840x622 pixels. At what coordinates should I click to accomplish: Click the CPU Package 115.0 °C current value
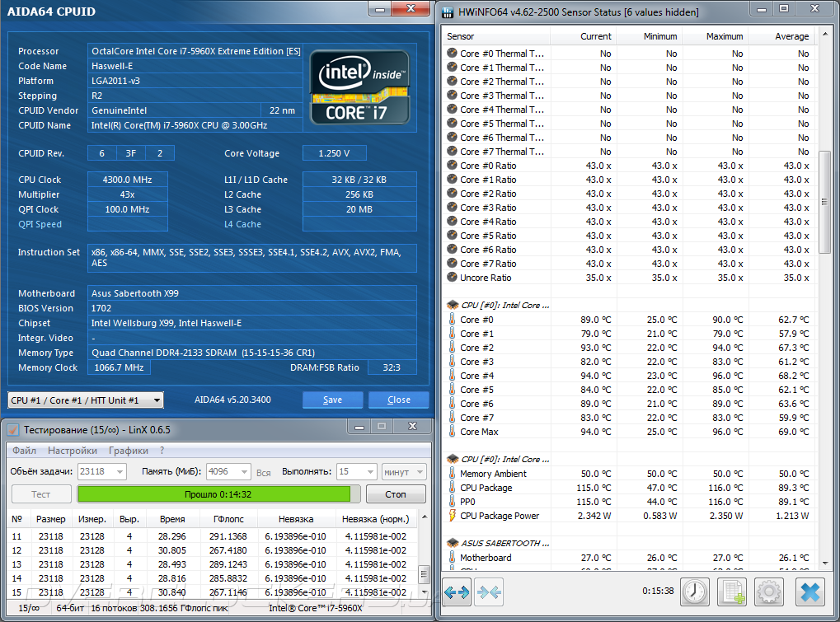click(x=594, y=488)
